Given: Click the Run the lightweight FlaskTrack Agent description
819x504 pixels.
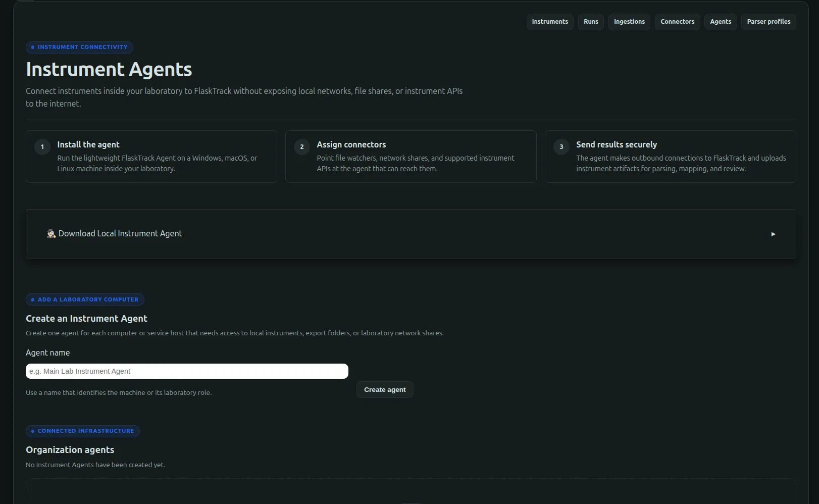Looking at the screenshot, I should coord(157,163).
